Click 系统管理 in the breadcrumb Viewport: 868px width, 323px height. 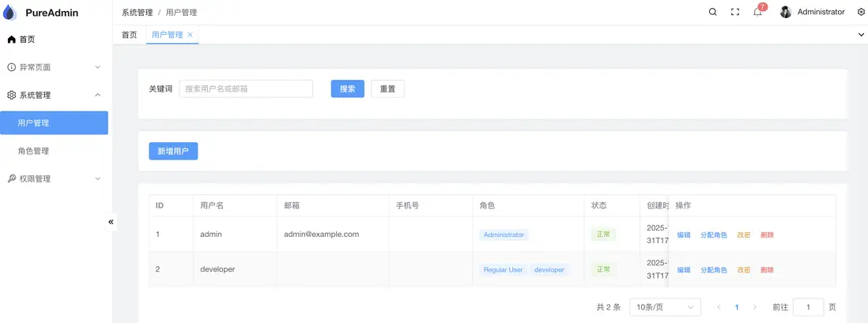138,12
